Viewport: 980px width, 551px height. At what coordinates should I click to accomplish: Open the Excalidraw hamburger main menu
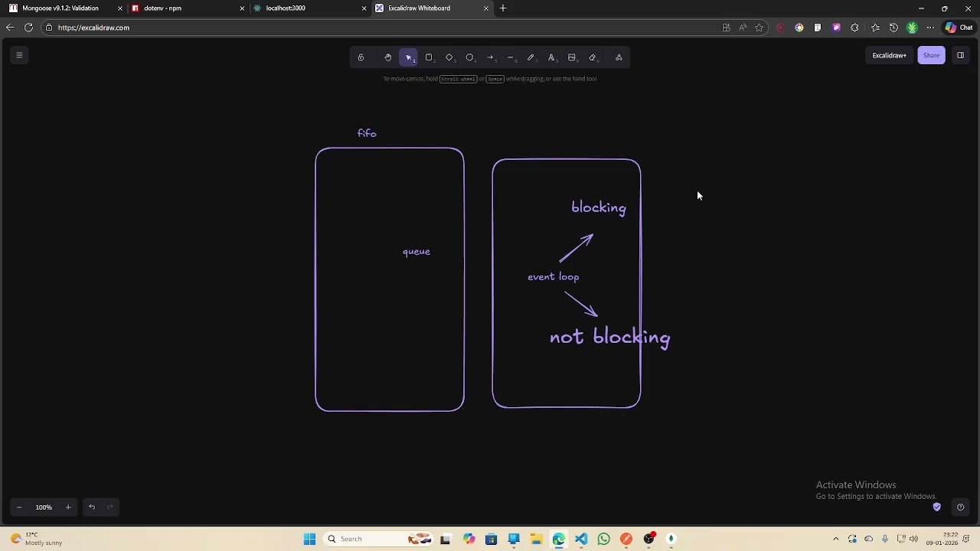pyautogui.click(x=19, y=55)
